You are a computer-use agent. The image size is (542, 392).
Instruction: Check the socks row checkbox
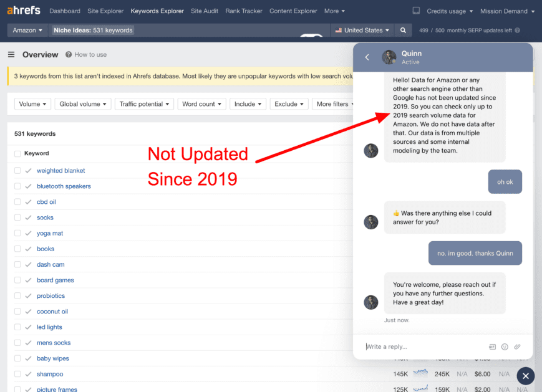point(17,218)
